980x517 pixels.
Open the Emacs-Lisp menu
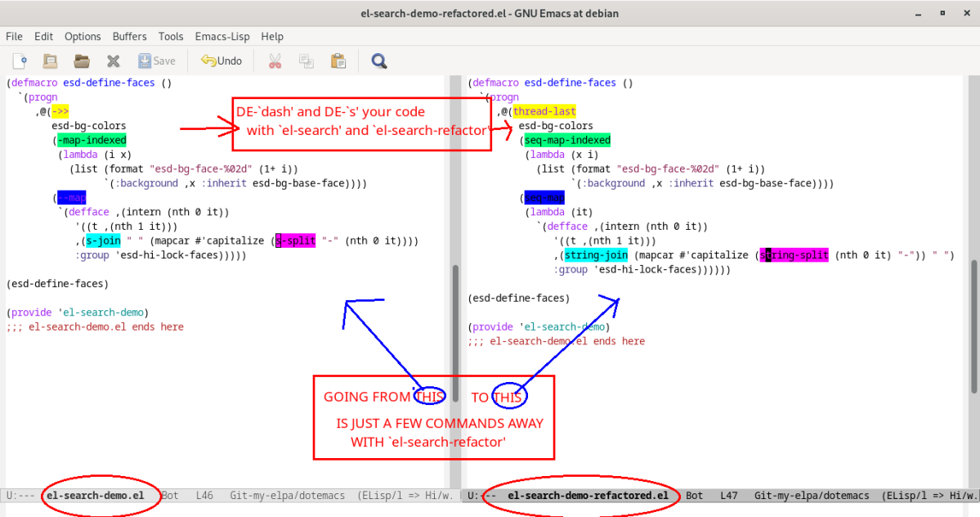coord(222,36)
